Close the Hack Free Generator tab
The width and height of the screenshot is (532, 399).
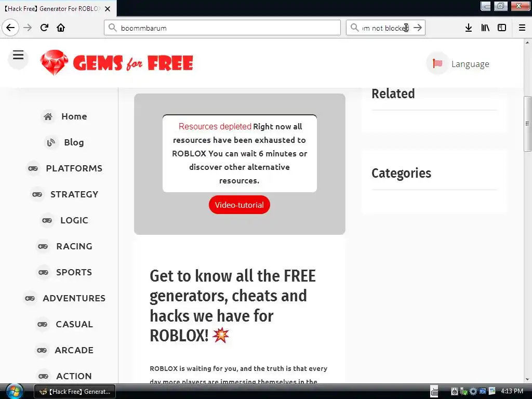pos(108,9)
